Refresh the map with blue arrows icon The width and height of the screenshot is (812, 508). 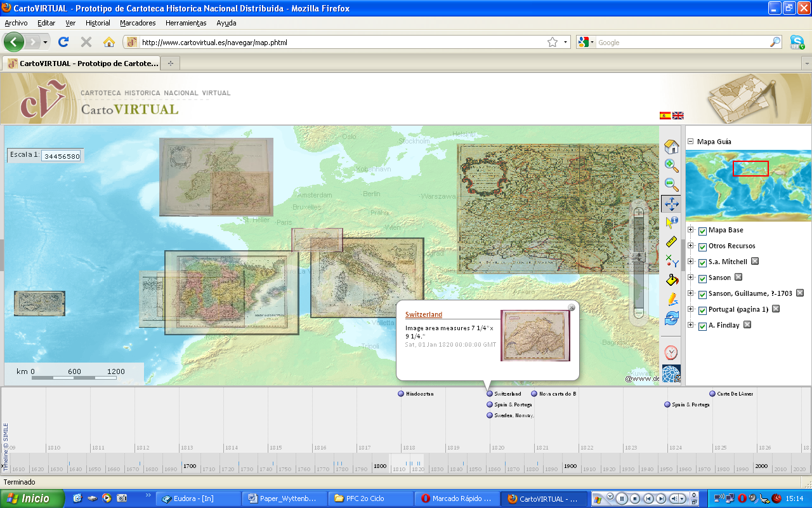[671, 318]
